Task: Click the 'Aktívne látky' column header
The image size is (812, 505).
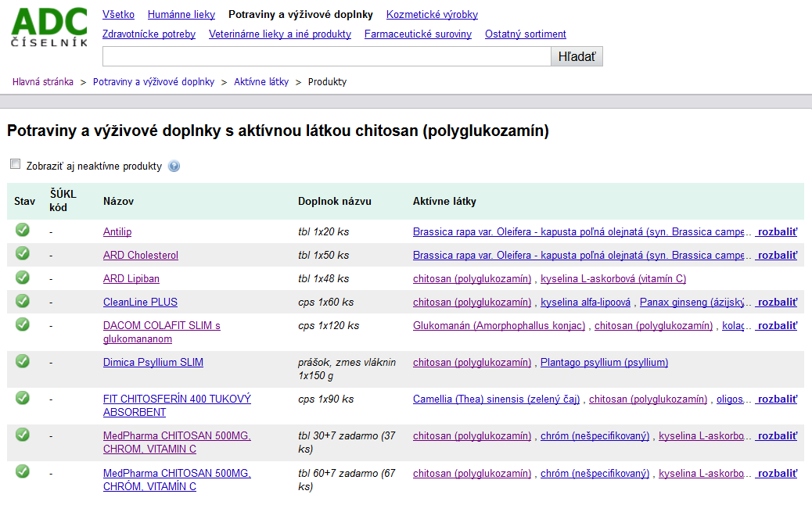Action: [x=444, y=201]
